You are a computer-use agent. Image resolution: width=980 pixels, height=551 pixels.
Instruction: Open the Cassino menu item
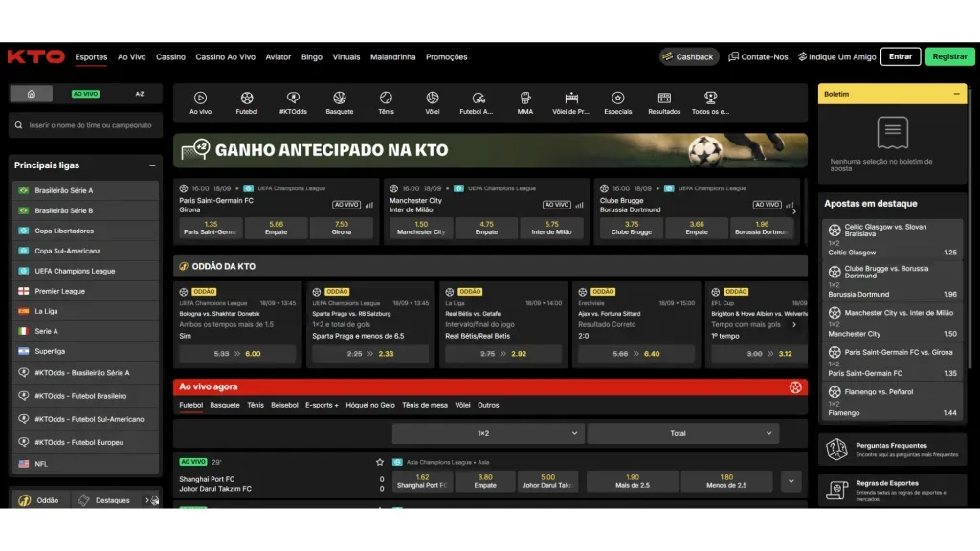pos(170,57)
